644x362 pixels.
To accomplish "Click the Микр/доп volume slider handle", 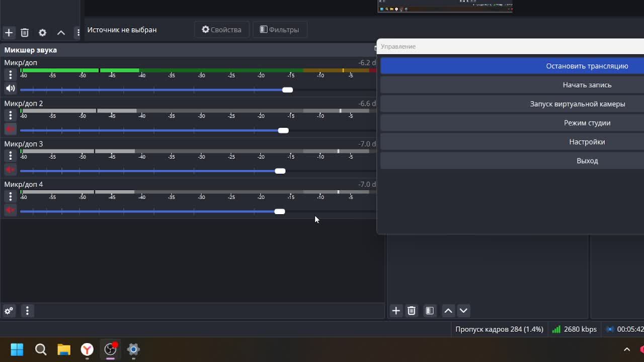I will (x=287, y=90).
